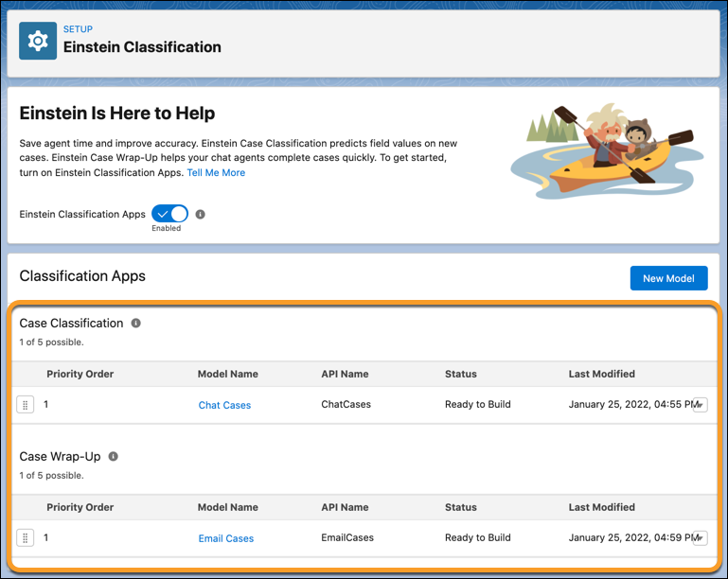Viewport: 728px width, 579px height.
Task: Click 1 of 5 possible under Case Classification
Action: tap(51, 342)
